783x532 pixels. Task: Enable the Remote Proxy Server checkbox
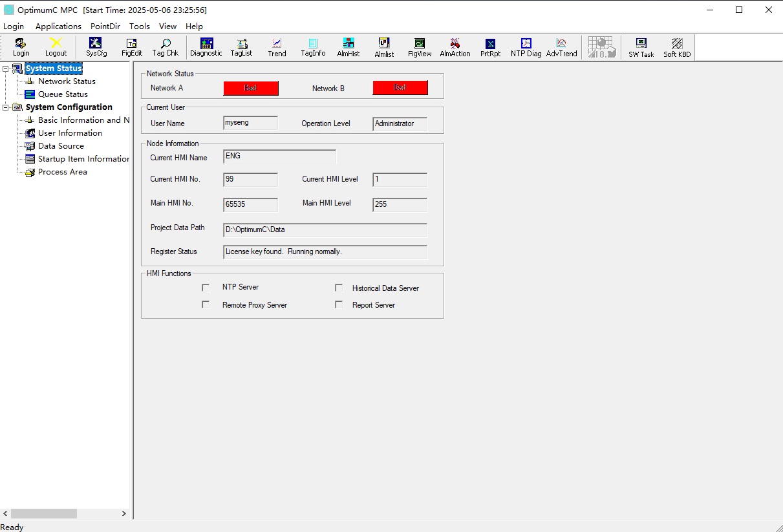206,304
